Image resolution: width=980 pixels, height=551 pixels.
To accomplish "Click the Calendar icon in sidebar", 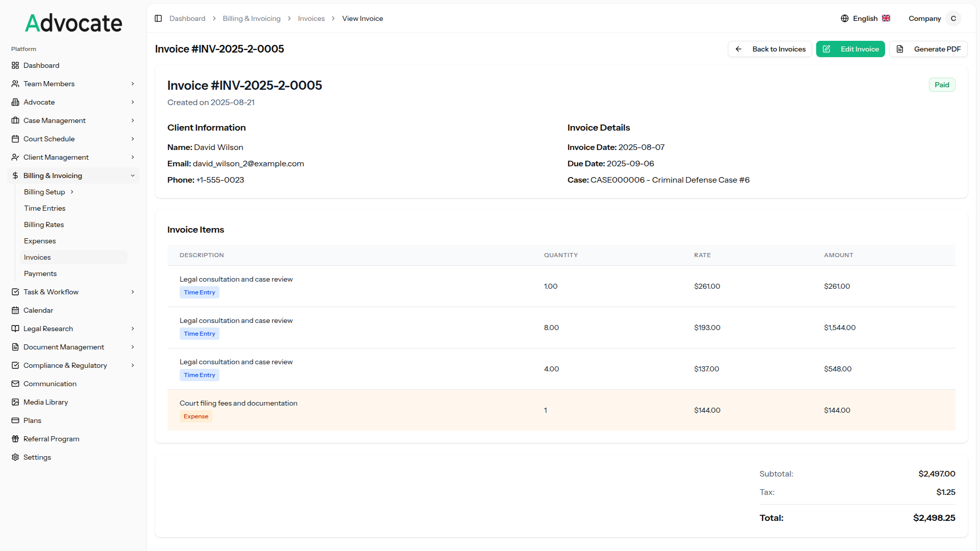I will pos(15,310).
